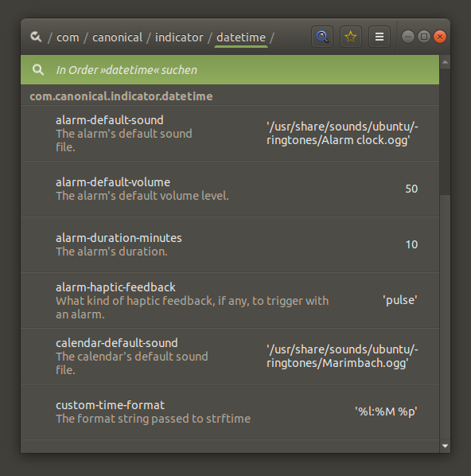Click the search icon in green bar
The image size is (471, 476).
click(x=38, y=70)
